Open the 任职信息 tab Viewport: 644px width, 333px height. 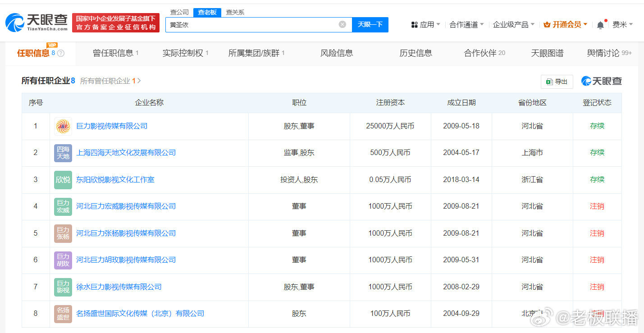click(x=41, y=53)
